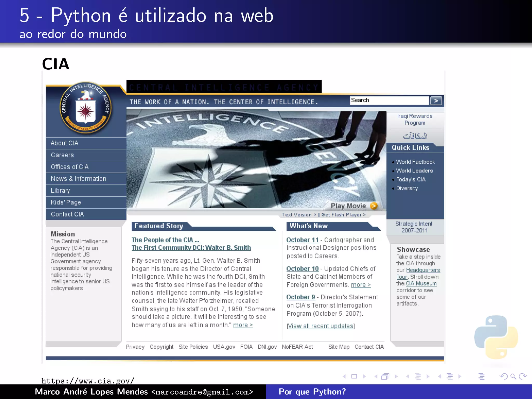Click the Text Version link
This screenshot has height=399, width=532.
click(x=299, y=215)
